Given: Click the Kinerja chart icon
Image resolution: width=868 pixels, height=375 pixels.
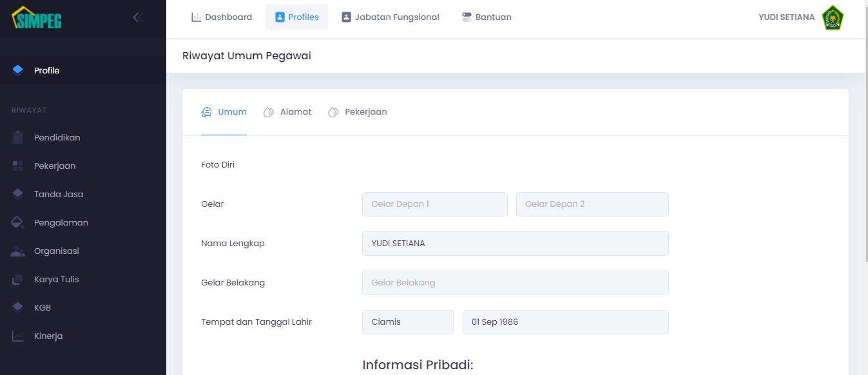Looking at the screenshot, I should click(17, 336).
